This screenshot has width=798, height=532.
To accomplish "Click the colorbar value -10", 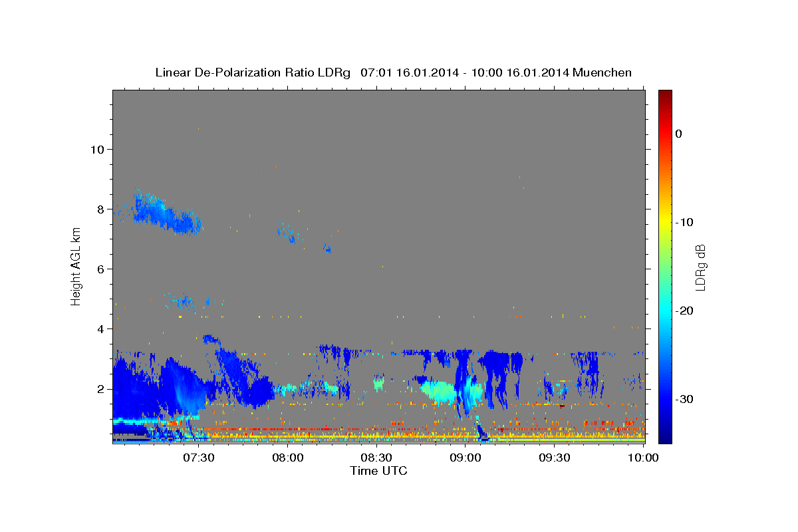I will tap(685, 222).
